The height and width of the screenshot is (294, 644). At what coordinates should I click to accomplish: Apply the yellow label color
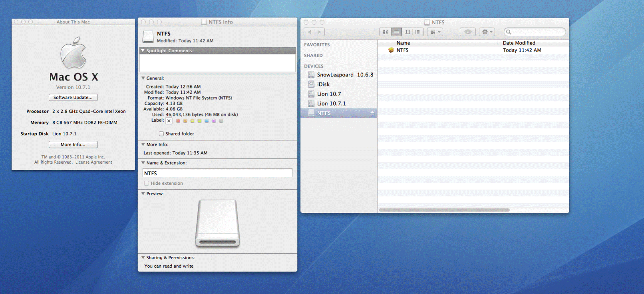coord(192,121)
